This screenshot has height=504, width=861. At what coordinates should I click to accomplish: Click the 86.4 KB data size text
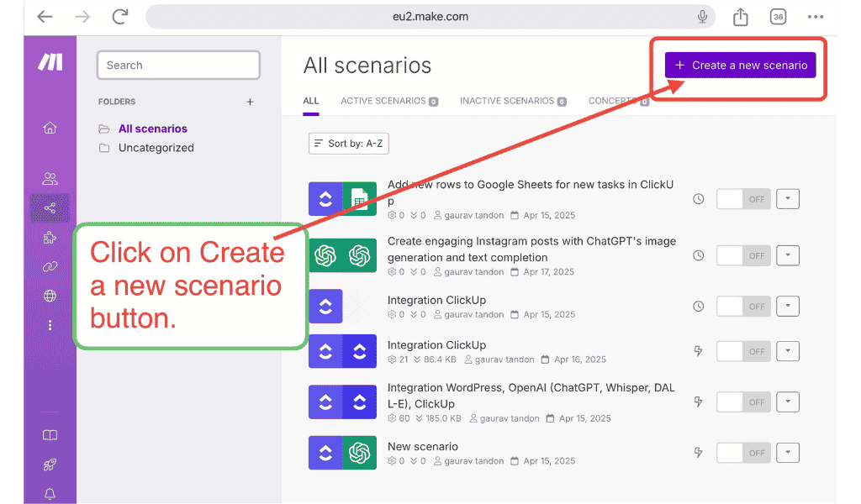tap(440, 360)
